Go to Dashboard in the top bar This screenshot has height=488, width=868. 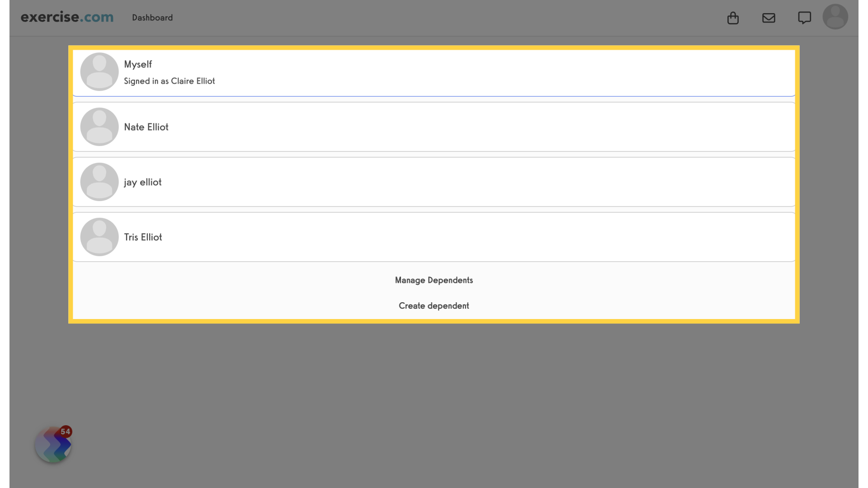152,18
